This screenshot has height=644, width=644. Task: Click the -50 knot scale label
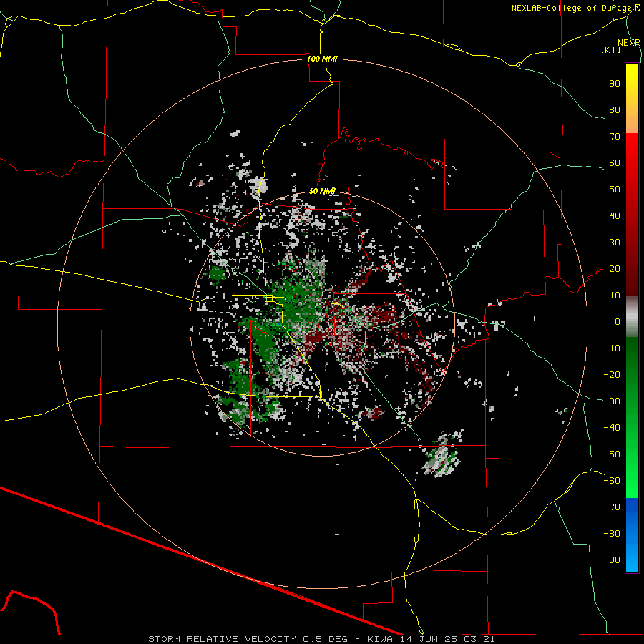tap(612, 454)
